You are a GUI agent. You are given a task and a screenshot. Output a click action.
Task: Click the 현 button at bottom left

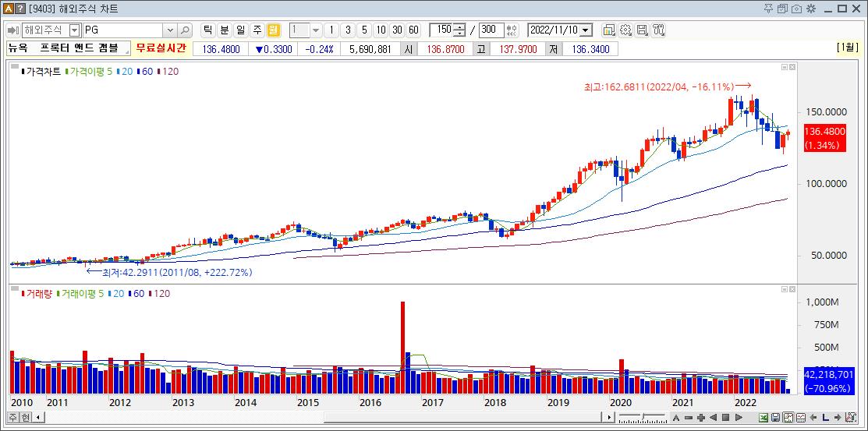click(x=24, y=417)
